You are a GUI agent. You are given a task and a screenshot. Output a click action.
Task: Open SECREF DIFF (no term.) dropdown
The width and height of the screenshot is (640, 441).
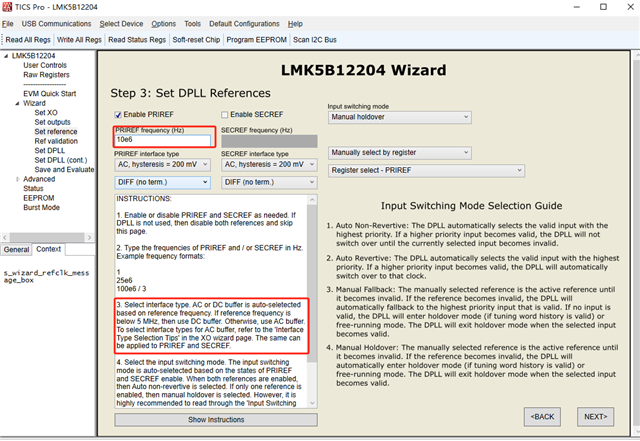[269, 182]
